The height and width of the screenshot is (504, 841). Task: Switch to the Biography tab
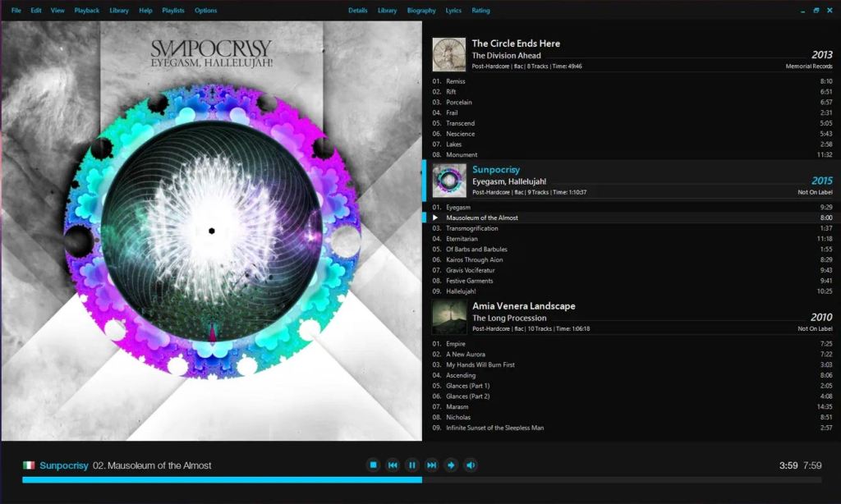point(421,11)
